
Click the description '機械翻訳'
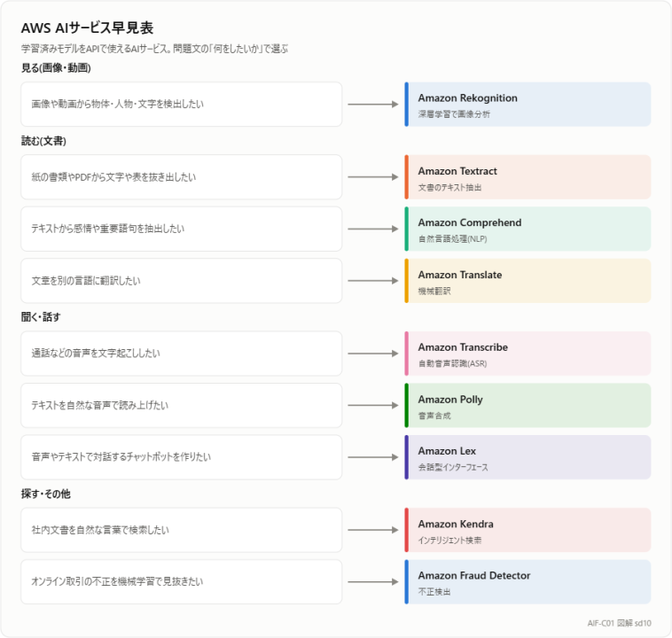434,291
